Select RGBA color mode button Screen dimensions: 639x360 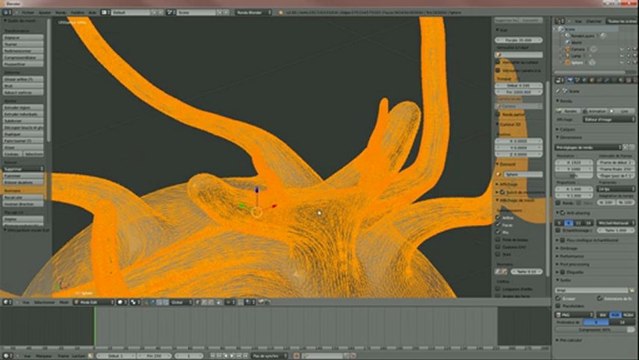[x=628, y=315]
